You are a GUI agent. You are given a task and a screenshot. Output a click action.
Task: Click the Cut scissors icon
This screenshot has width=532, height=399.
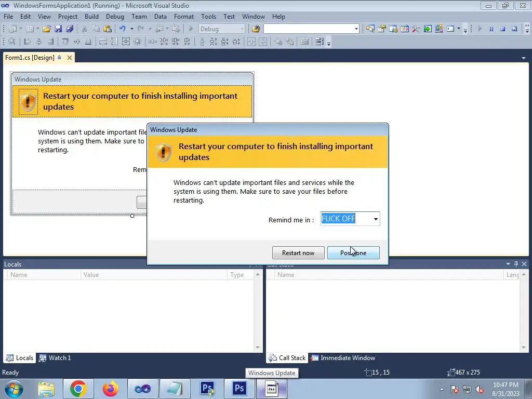pyautogui.click(x=85, y=29)
